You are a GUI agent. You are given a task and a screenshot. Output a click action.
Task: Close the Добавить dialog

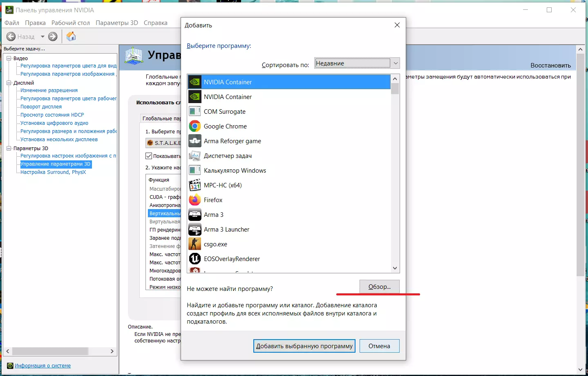pos(397,25)
